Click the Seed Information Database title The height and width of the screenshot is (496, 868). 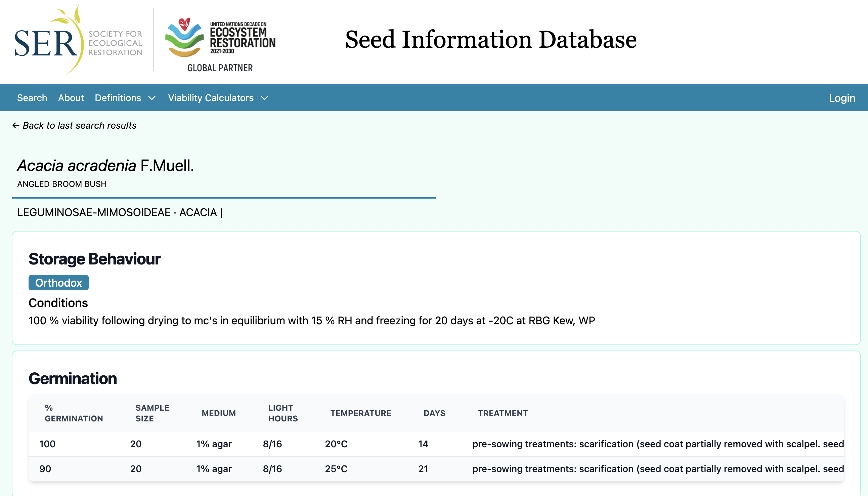490,40
